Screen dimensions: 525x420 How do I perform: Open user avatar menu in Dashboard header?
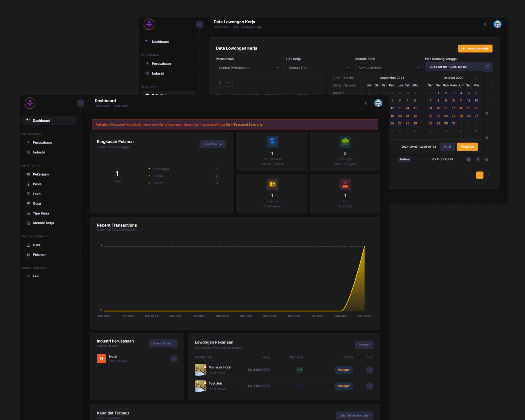click(378, 103)
